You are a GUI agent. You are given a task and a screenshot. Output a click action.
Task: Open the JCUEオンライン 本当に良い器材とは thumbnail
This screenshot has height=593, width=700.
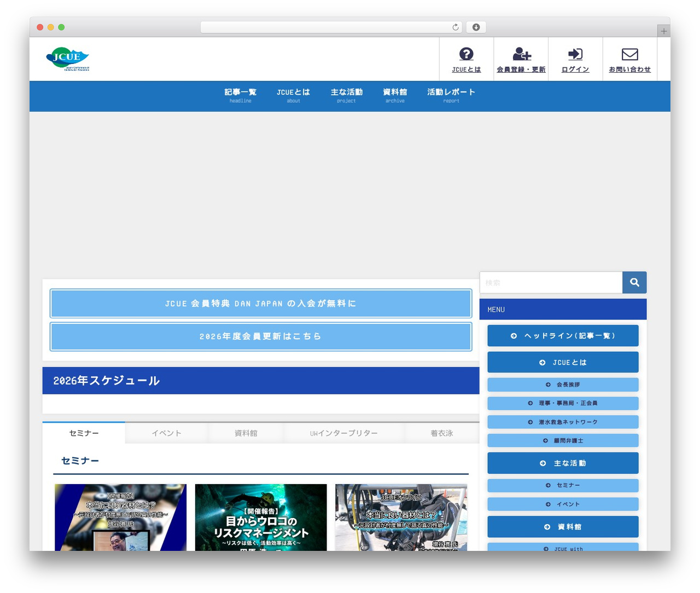tap(401, 518)
